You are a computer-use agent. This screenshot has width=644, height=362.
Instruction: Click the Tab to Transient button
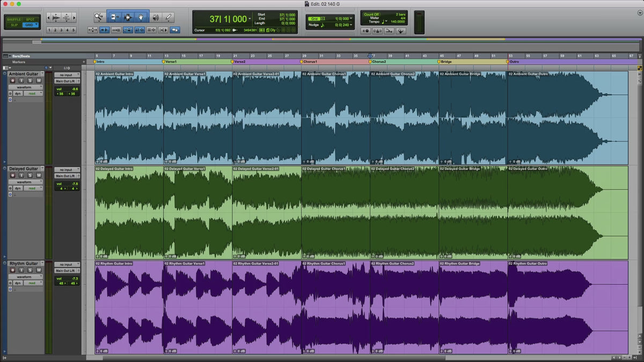coord(105,30)
